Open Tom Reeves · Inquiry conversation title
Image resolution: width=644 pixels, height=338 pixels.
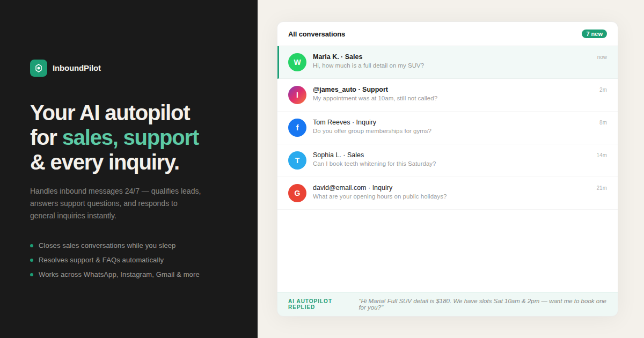coord(345,122)
